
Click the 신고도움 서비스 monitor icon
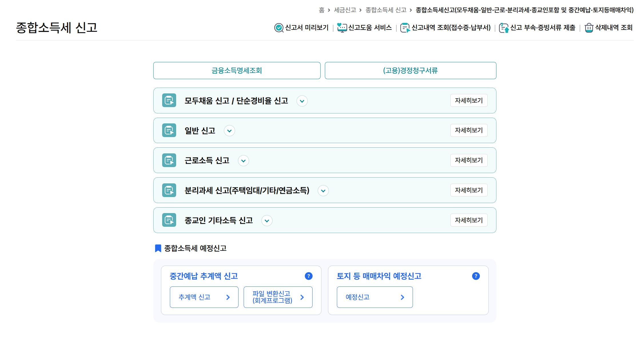tap(342, 28)
